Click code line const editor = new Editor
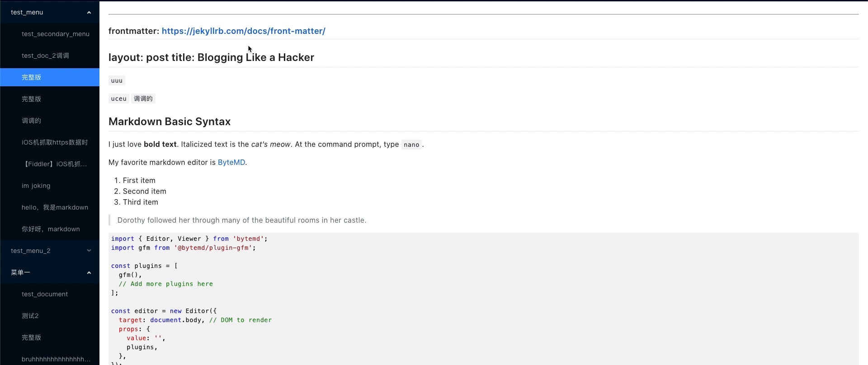Image resolution: width=868 pixels, height=365 pixels. [x=164, y=311]
